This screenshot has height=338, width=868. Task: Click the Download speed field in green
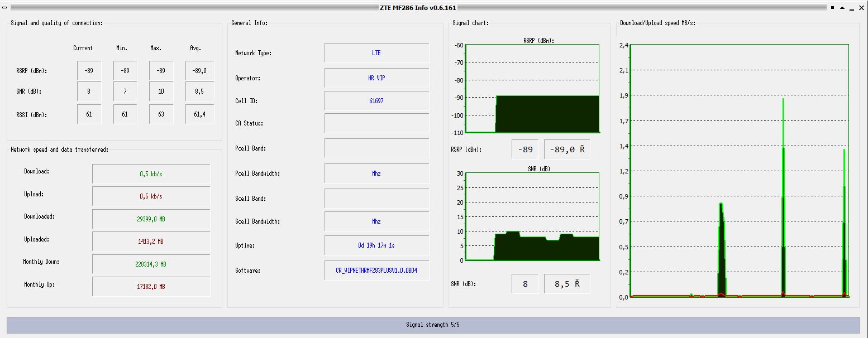click(x=151, y=174)
